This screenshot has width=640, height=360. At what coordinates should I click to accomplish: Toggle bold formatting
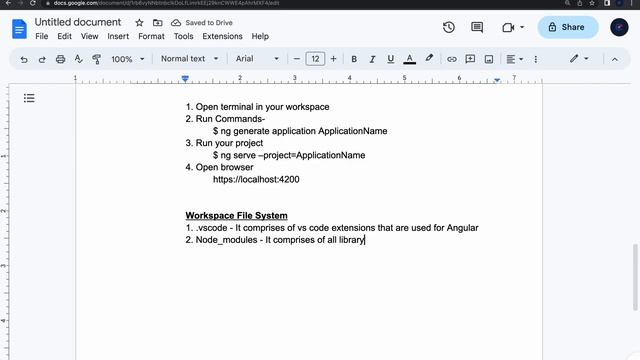(354, 59)
